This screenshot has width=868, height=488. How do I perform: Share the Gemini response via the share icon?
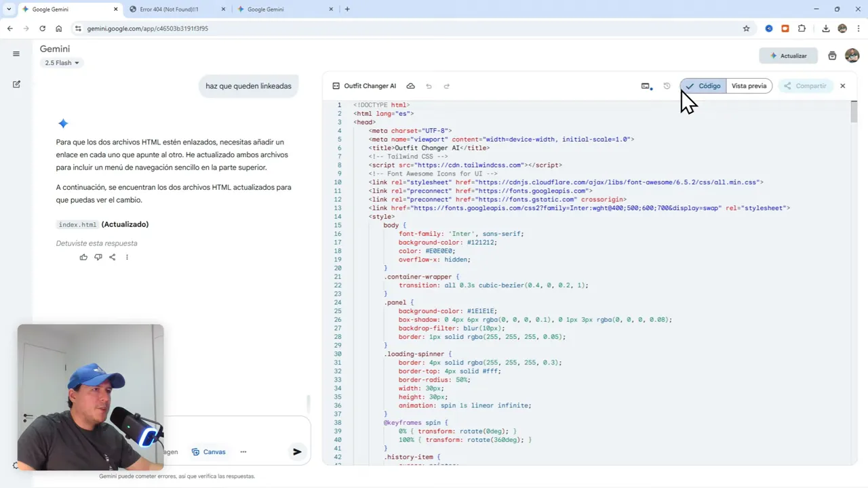tap(113, 257)
